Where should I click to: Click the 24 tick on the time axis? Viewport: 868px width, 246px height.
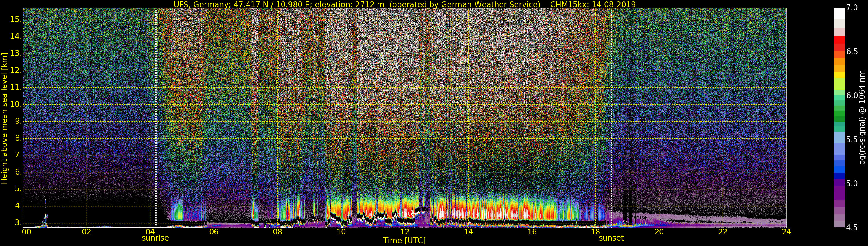(786, 232)
